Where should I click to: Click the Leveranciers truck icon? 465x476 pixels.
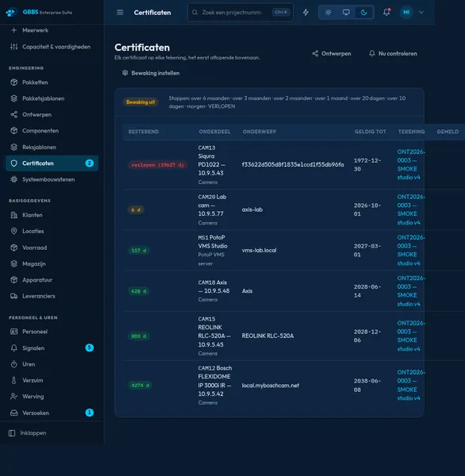point(14,296)
